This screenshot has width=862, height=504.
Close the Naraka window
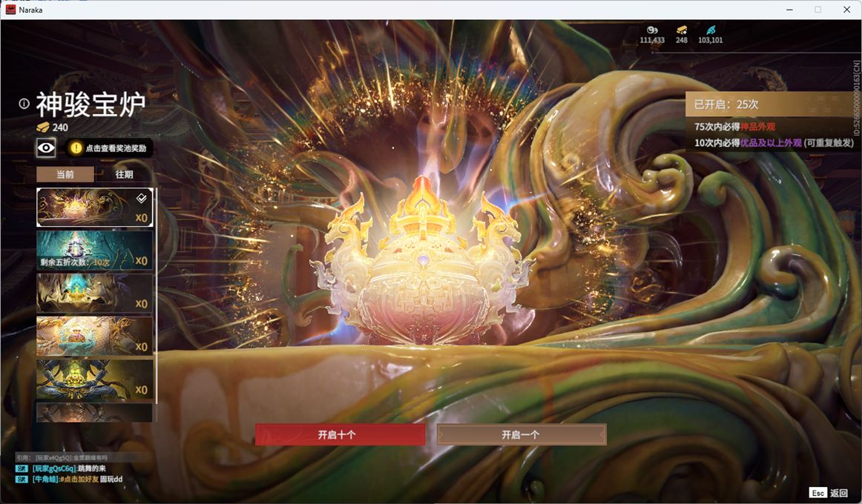[846, 10]
